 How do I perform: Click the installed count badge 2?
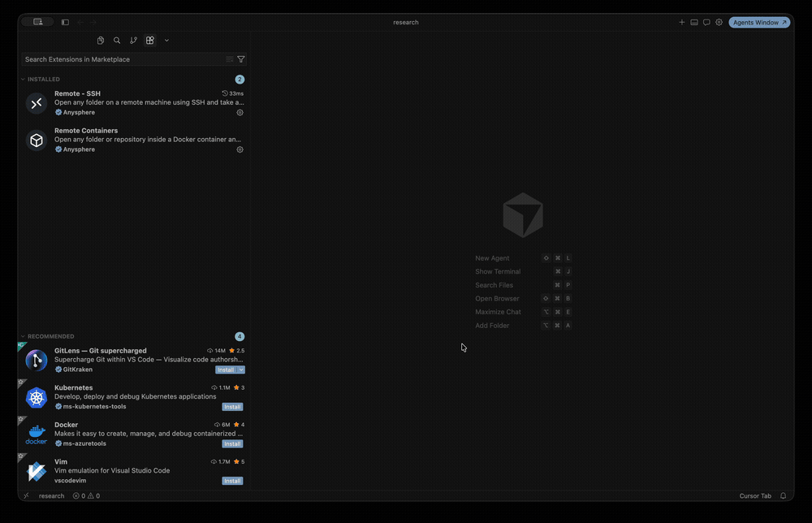[240, 80]
